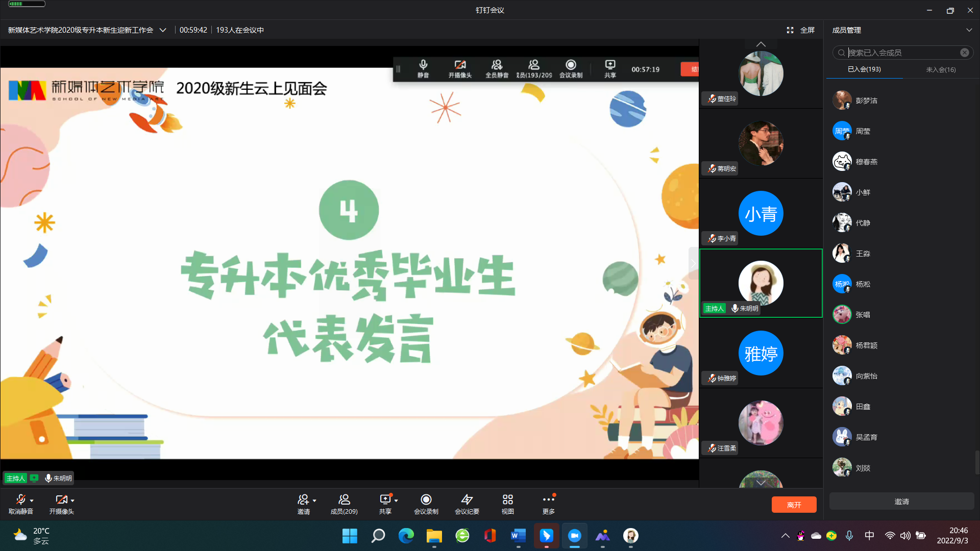This screenshot has width=980, height=551.
Task: Click the 邀请 add-person icon in toolbar
Action: coord(303,499)
